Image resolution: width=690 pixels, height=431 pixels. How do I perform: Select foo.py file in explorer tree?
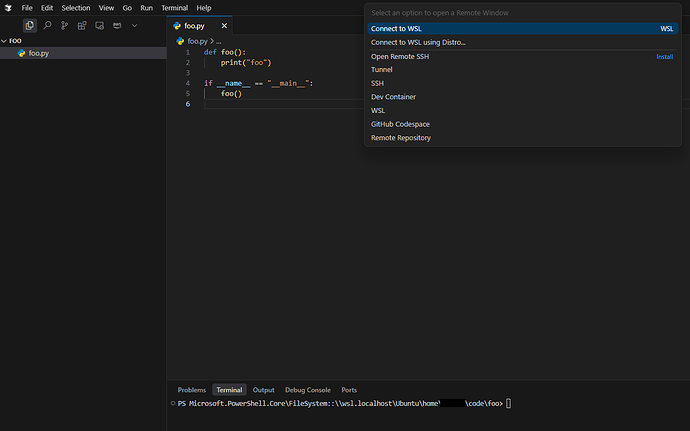[x=83, y=53]
